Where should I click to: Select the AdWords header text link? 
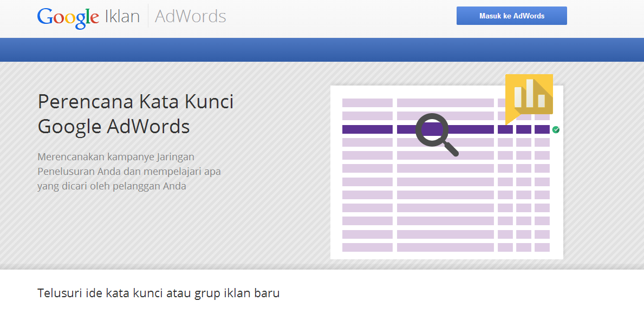pos(191,17)
